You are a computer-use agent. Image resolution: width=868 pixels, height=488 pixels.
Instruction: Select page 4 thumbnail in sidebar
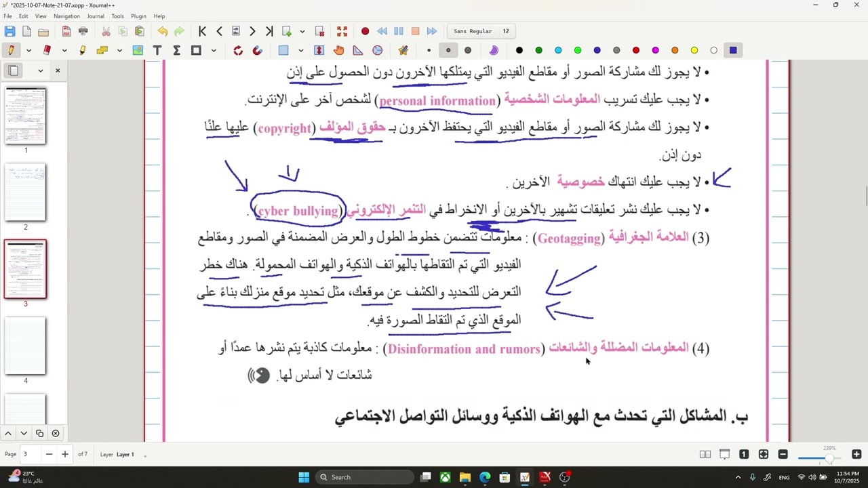point(26,346)
